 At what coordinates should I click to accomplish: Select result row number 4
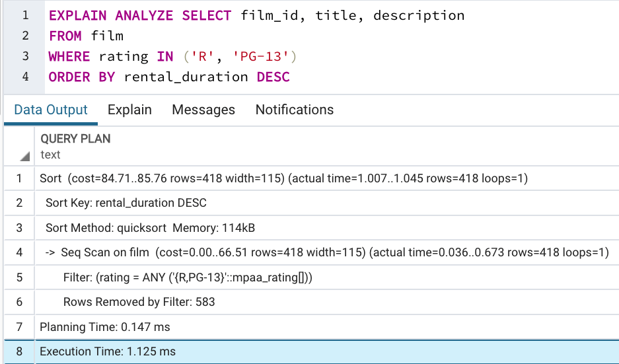[19, 252]
